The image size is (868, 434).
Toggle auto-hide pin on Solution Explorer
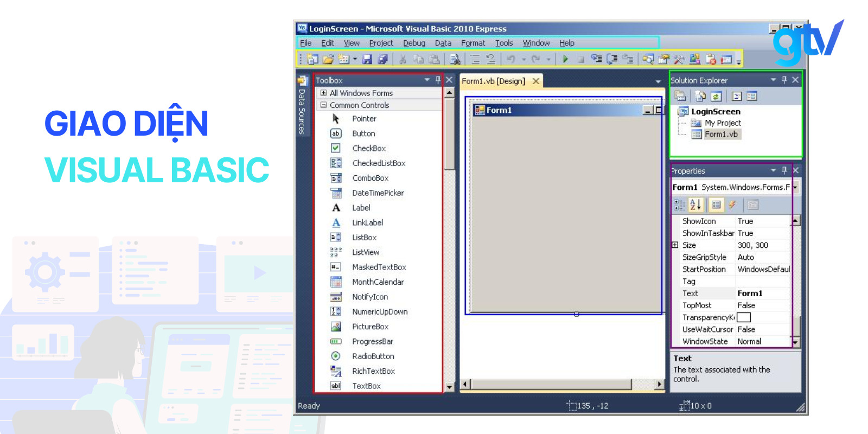pyautogui.click(x=784, y=80)
